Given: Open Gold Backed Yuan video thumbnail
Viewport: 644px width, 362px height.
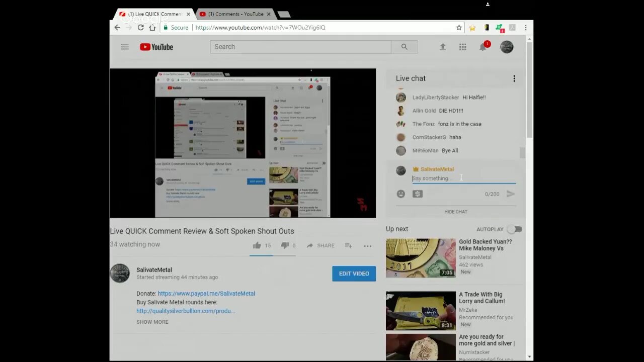Looking at the screenshot, I should tap(421, 258).
